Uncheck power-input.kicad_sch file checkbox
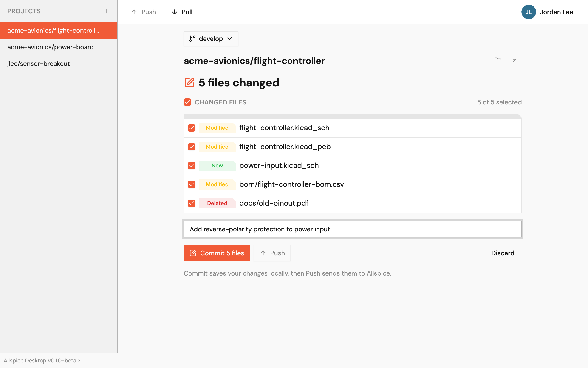 coord(192,166)
